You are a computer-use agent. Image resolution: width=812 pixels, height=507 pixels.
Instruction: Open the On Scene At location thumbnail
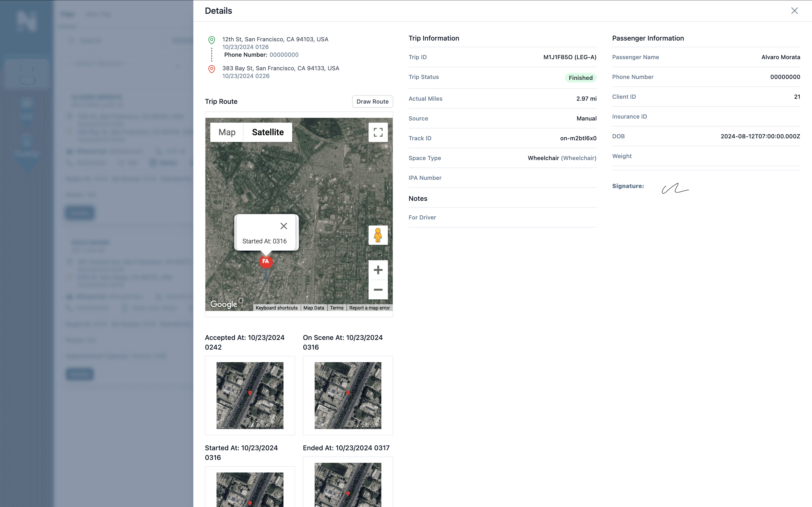tap(348, 395)
